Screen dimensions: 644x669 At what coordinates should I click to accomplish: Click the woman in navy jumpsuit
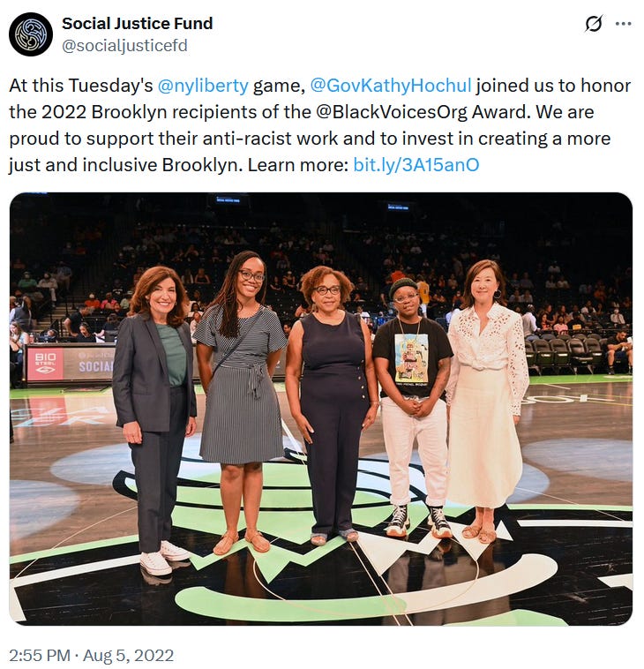pos(333,403)
